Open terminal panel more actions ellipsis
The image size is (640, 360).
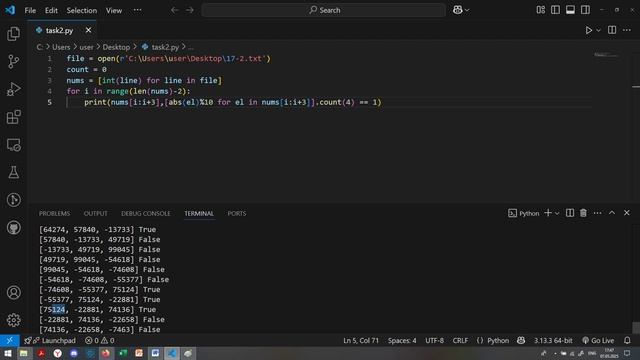click(x=598, y=213)
